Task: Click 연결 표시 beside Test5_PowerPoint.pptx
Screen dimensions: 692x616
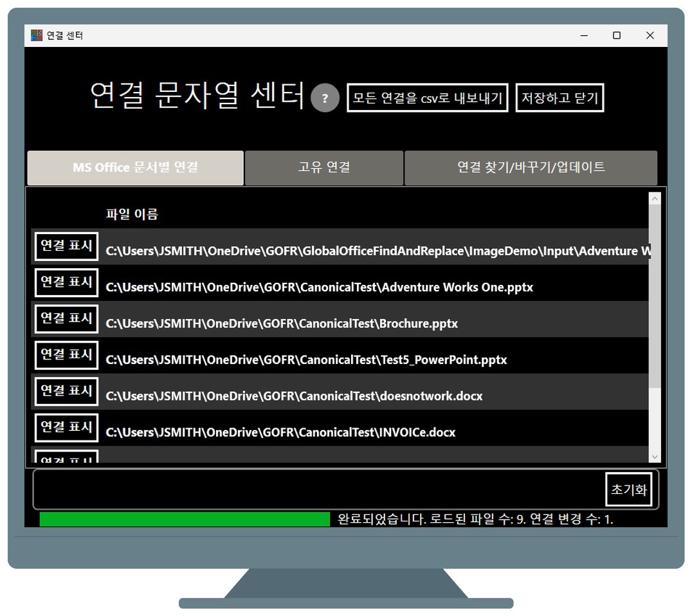Action: tap(67, 355)
